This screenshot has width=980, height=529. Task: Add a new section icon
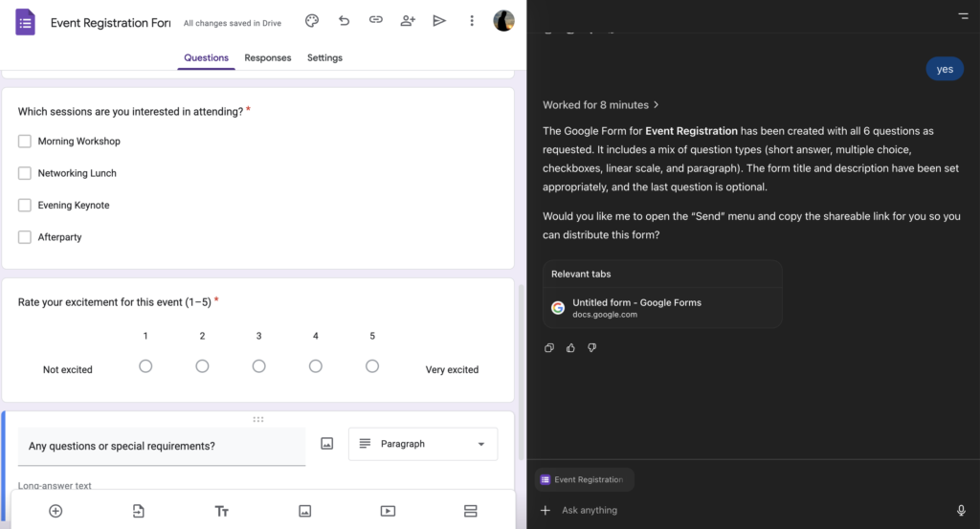[x=470, y=511]
